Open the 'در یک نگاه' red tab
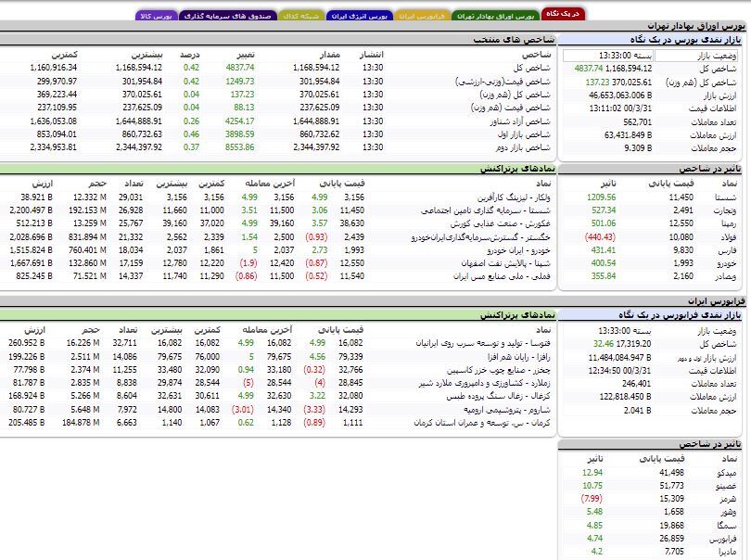This screenshot has width=751, height=560. click(x=563, y=13)
